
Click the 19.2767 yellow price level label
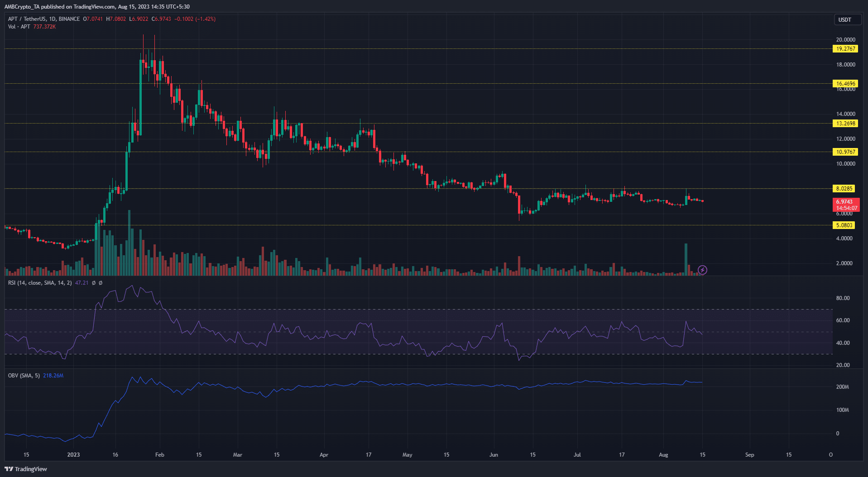(x=845, y=49)
